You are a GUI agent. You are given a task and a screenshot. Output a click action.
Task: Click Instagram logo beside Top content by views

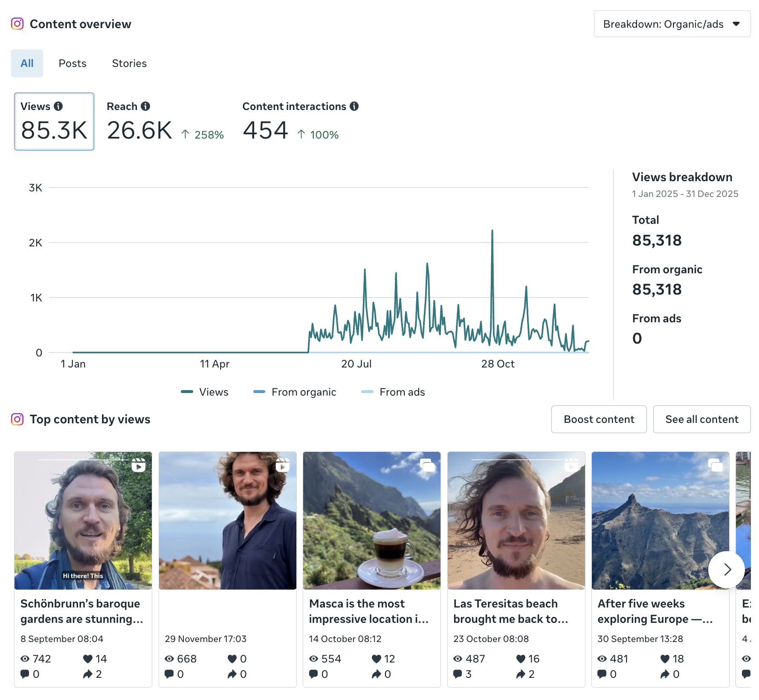[x=17, y=419]
